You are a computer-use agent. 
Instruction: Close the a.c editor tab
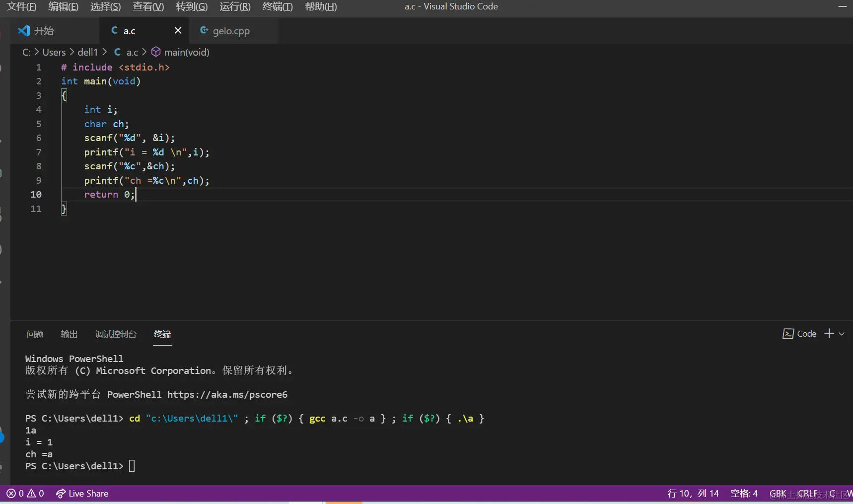[x=178, y=31]
